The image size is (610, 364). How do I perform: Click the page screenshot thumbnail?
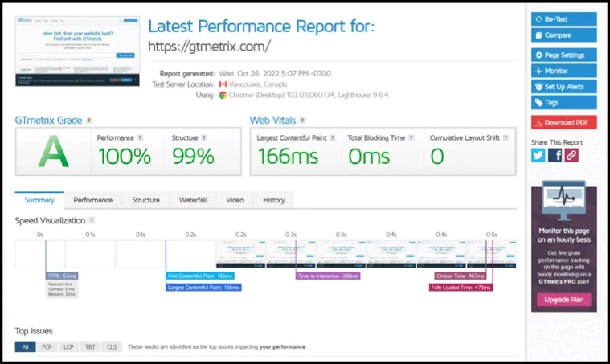coord(77,51)
